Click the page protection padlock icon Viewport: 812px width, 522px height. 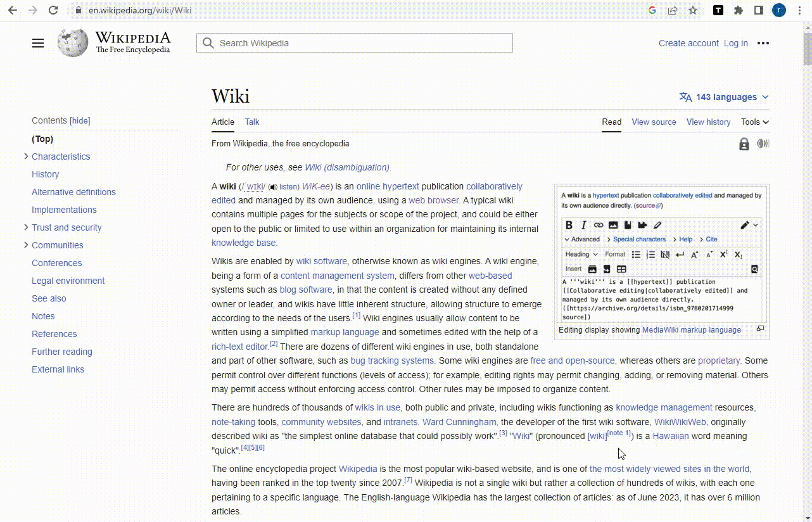pyautogui.click(x=744, y=144)
